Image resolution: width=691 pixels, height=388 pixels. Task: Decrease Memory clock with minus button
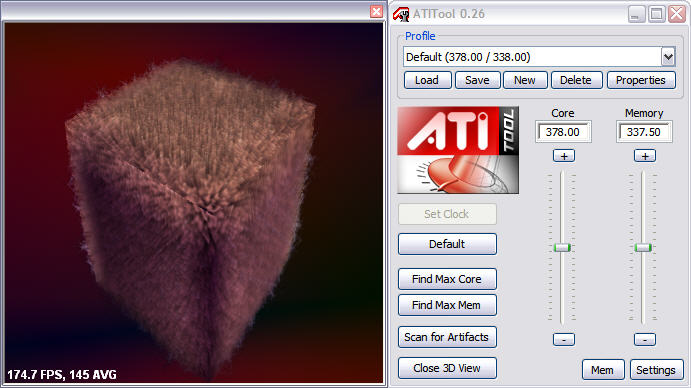point(645,340)
